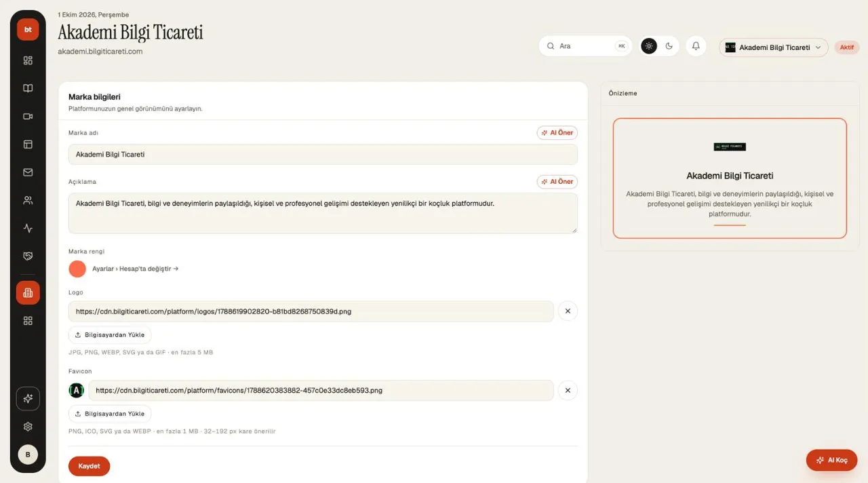The image size is (868, 483).
Task: Click the Aktif status badge
Action: (x=847, y=47)
